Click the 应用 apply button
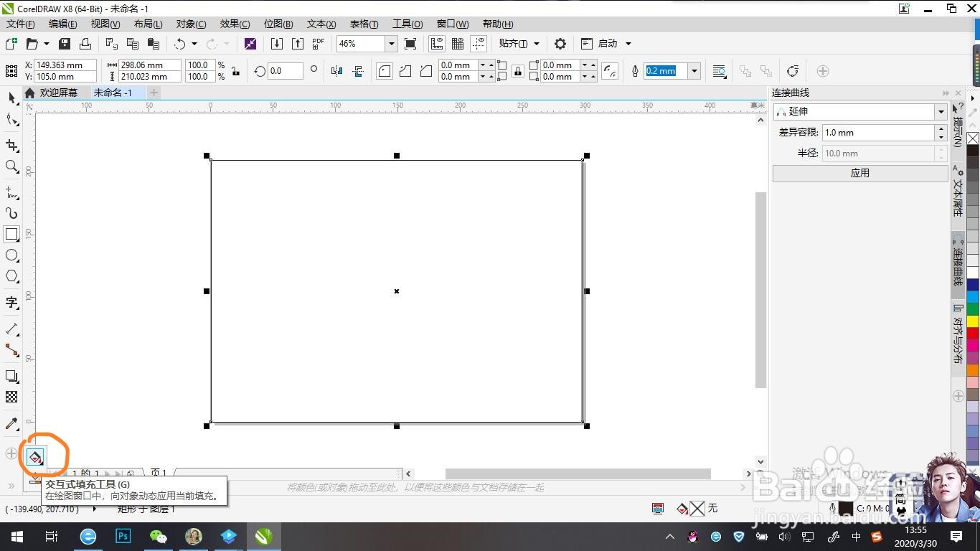Screen dimensions: 980x551 (x=860, y=173)
